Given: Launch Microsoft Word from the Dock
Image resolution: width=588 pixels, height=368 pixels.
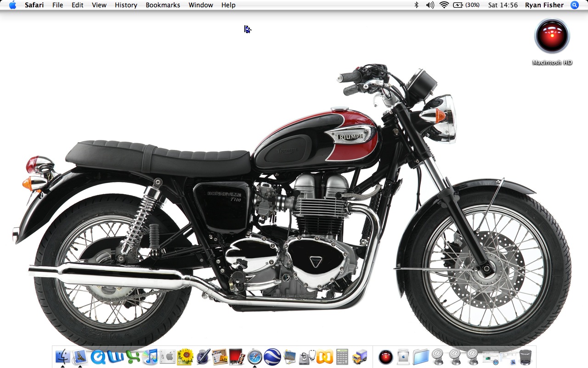Looking at the screenshot, I should (115, 357).
